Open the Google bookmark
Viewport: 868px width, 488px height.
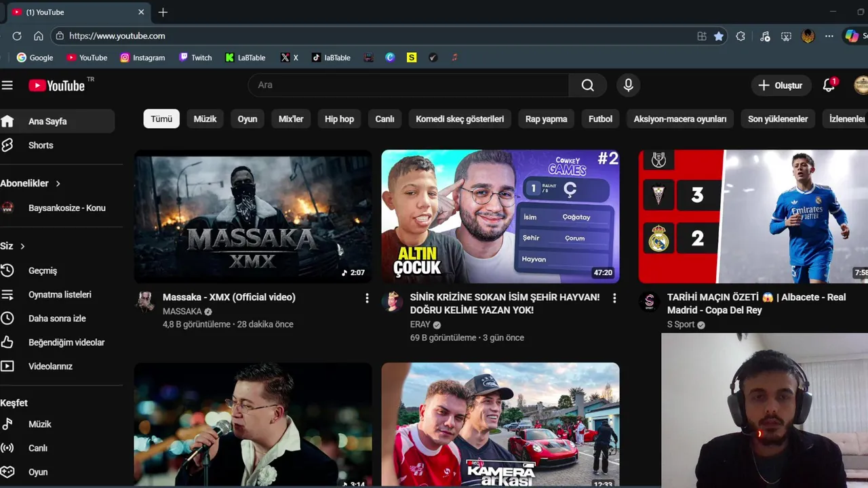click(x=35, y=58)
